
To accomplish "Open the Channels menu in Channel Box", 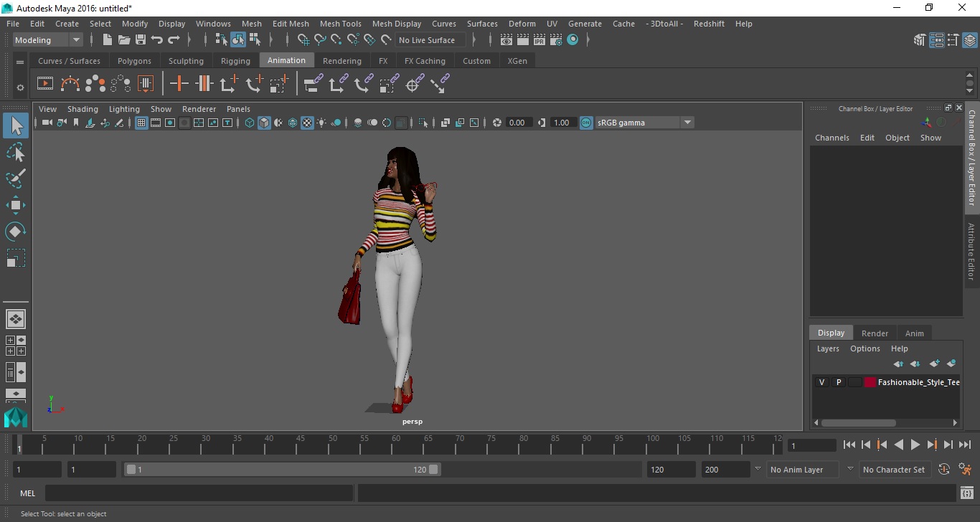I will coord(831,138).
